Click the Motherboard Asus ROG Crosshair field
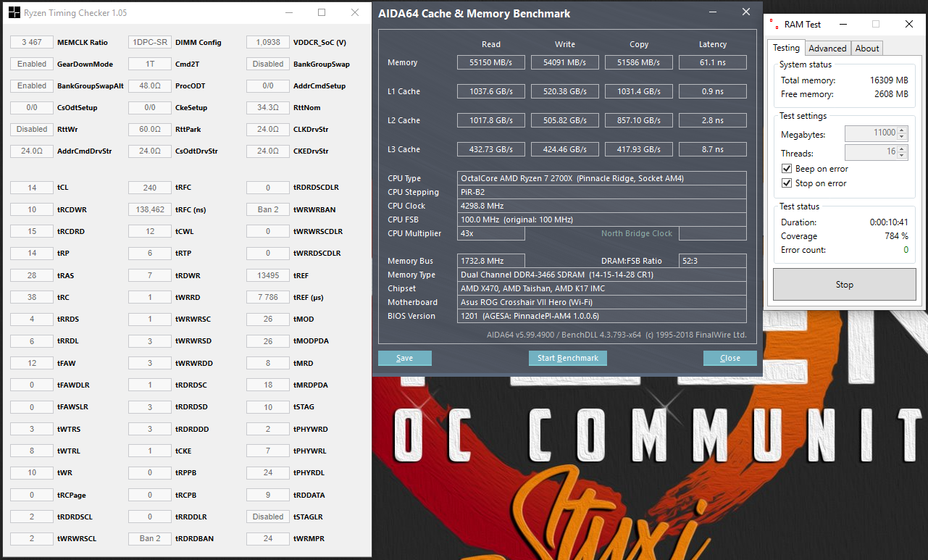The height and width of the screenshot is (560, 928). [602, 302]
